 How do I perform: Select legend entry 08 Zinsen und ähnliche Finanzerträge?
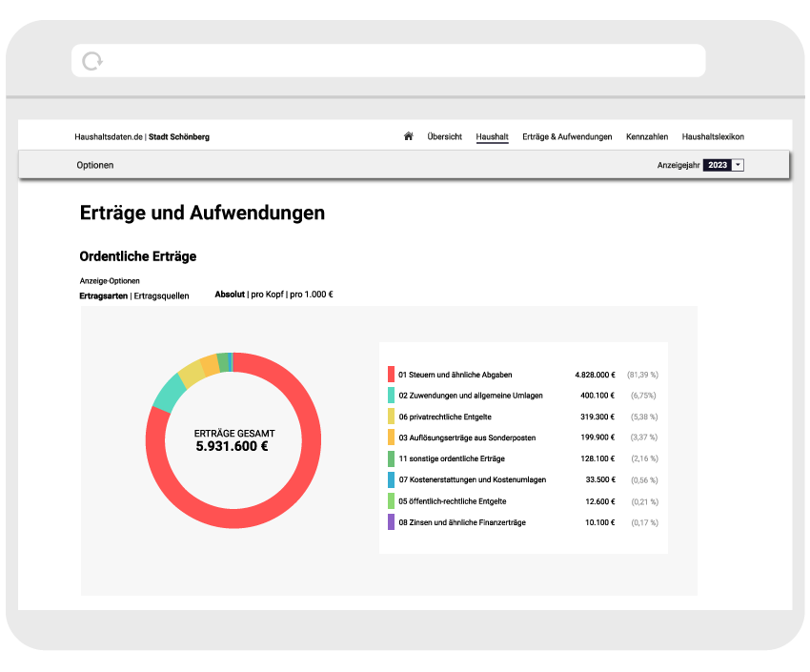[462, 522]
